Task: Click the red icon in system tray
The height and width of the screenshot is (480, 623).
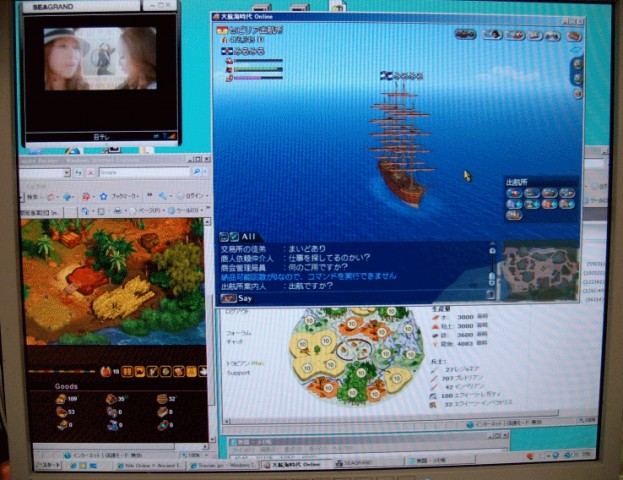Action: click(530, 457)
